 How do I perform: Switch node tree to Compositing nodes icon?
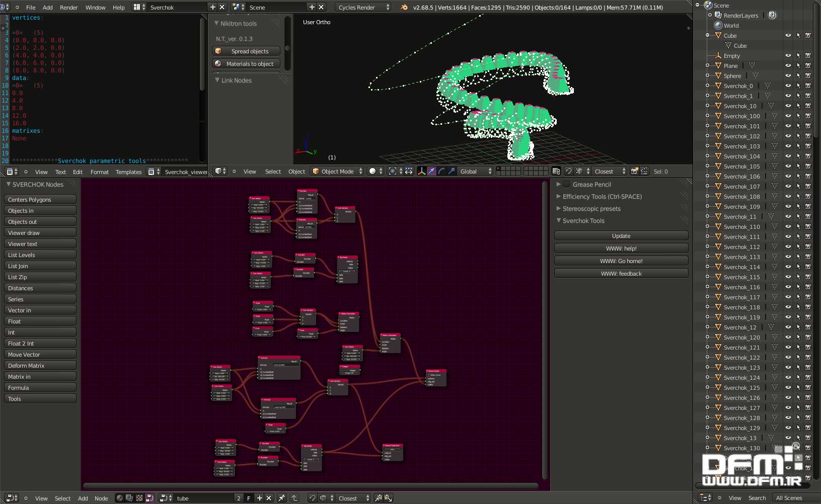coord(129,498)
